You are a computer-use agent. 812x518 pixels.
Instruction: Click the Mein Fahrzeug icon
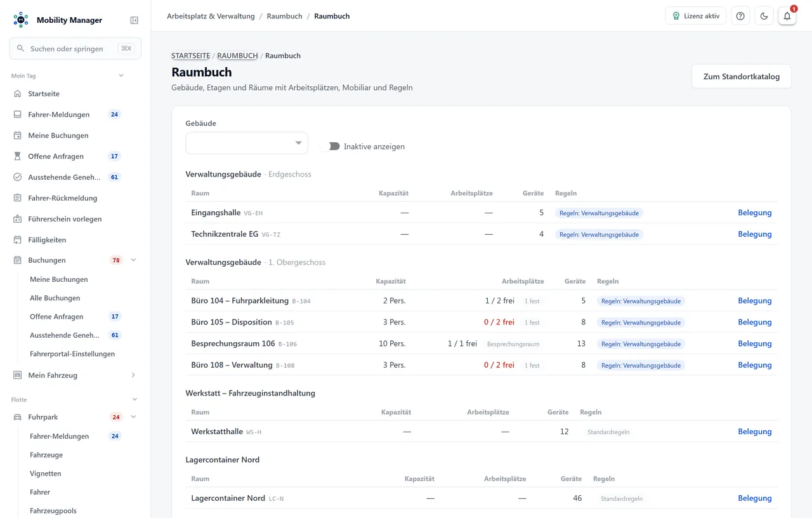[x=18, y=375]
